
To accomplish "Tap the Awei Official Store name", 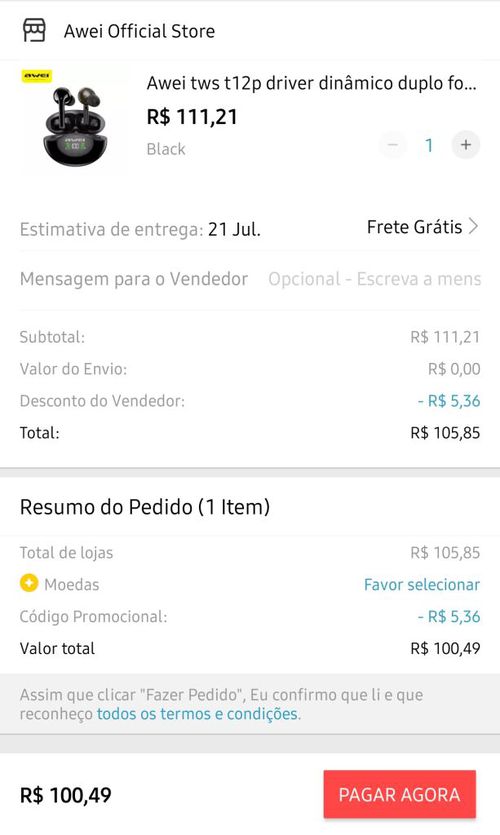I will (x=140, y=31).
